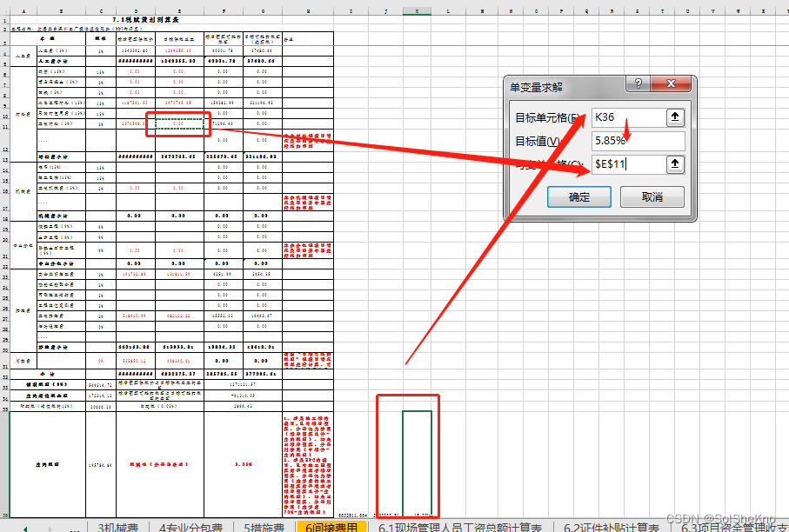Click the previous-sheet navigation arrow

point(25,529)
